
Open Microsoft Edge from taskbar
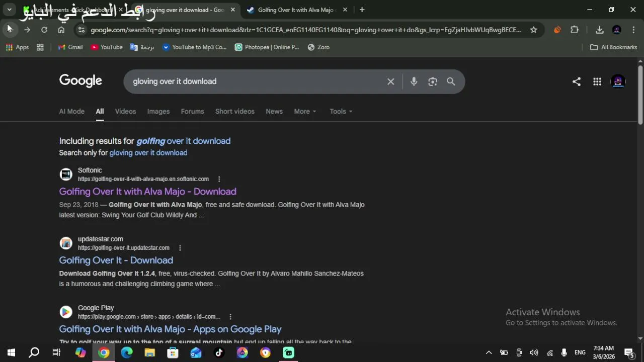click(127, 352)
